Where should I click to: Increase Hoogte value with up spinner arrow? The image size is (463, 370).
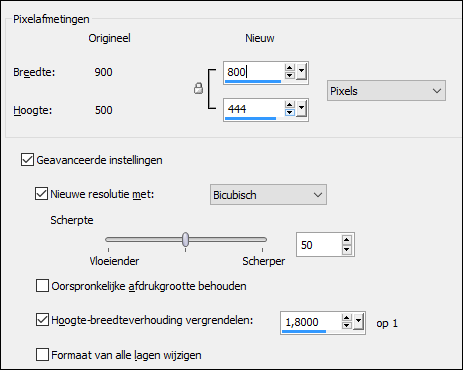(x=290, y=105)
